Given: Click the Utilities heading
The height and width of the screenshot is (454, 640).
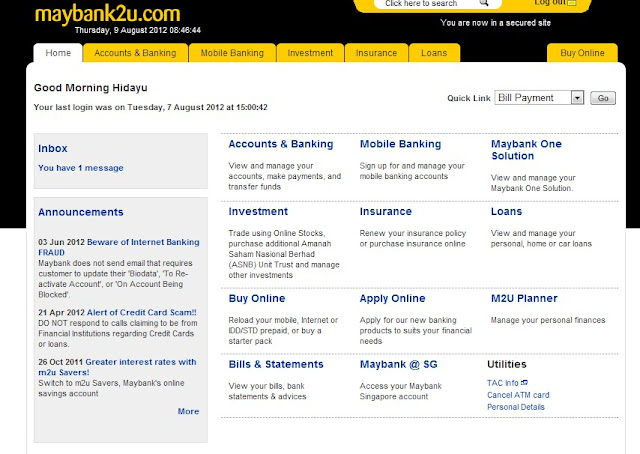Looking at the screenshot, I should pyautogui.click(x=507, y=364).
